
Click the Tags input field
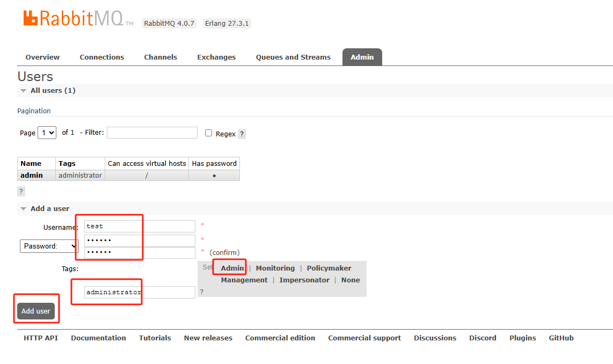pyautogui.click(x=140, y=292)
